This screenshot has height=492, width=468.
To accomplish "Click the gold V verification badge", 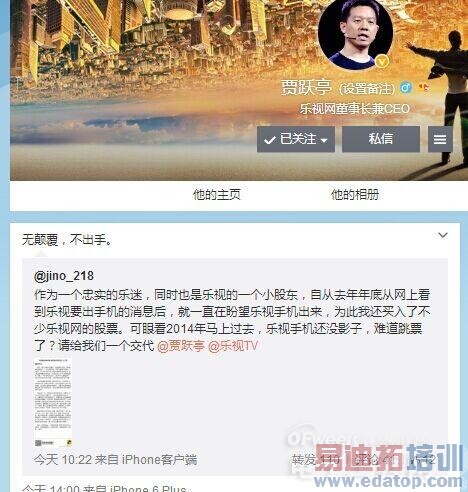I will tap(382, 61).
